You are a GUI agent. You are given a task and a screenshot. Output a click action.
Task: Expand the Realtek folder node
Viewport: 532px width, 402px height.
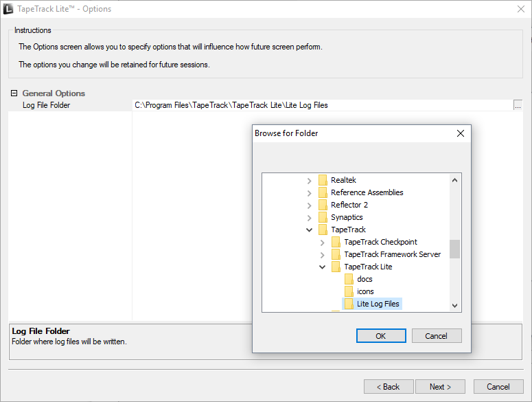point(309,181)
